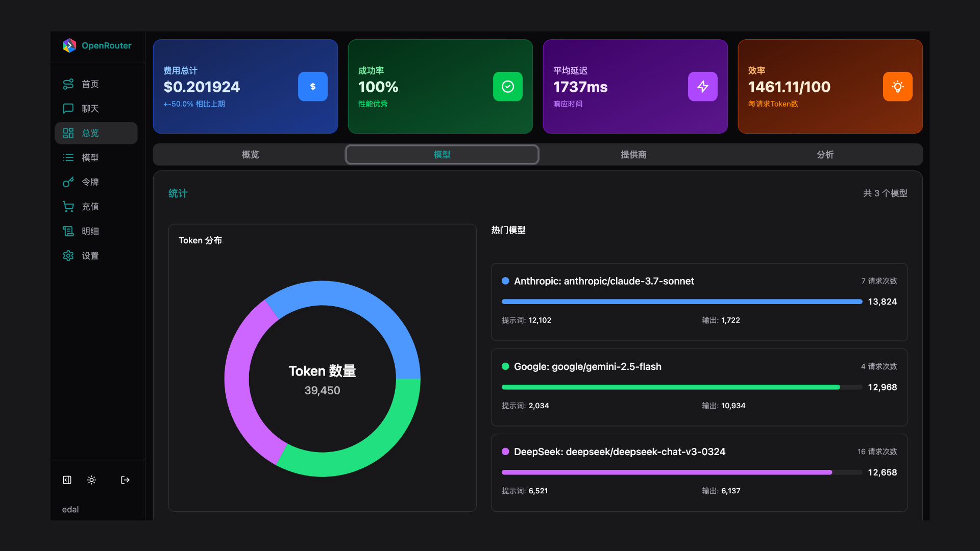Click the Google: google/gemini-2.5-flash model name
Screen dimensions: 980x551
(x=587, y=366)
